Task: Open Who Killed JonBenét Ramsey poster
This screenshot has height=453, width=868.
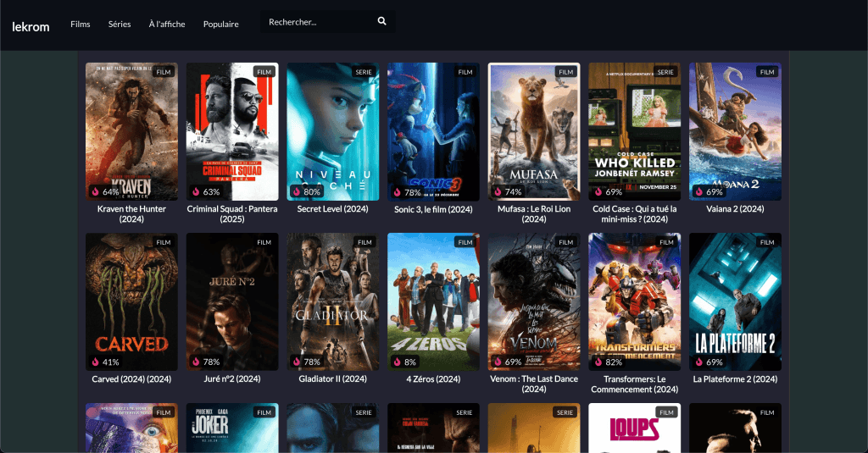Action: [634, 131]
